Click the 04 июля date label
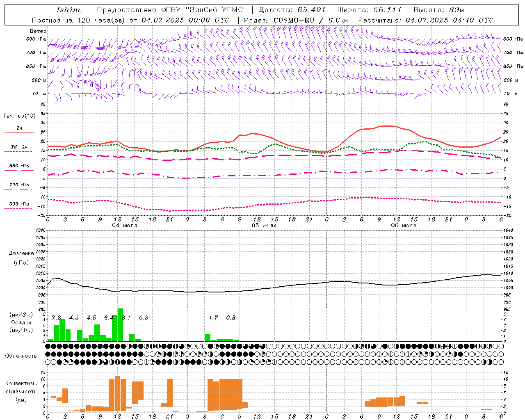The width and height of the screenshot is (525, 420). coord(125,226)
